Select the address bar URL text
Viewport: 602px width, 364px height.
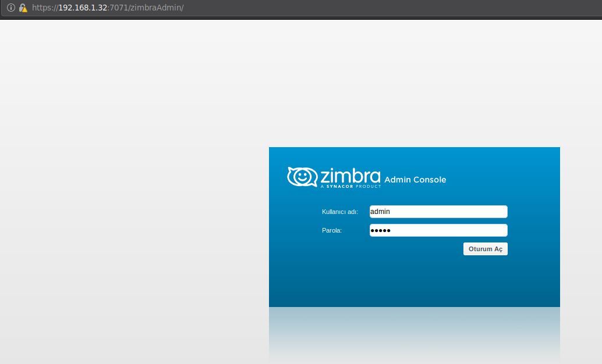coord(108,8)
